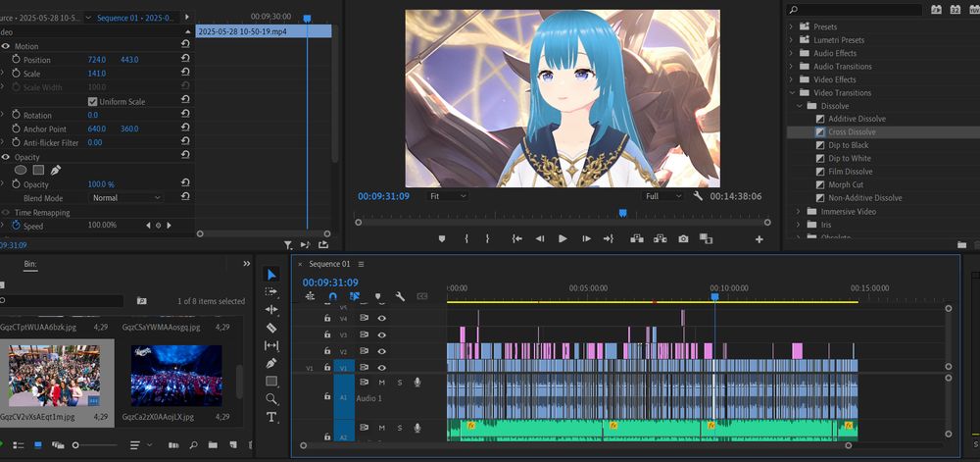Click the Mark Out bracket icon
This screenshot has height=462, width=980.
click(487, 238)
